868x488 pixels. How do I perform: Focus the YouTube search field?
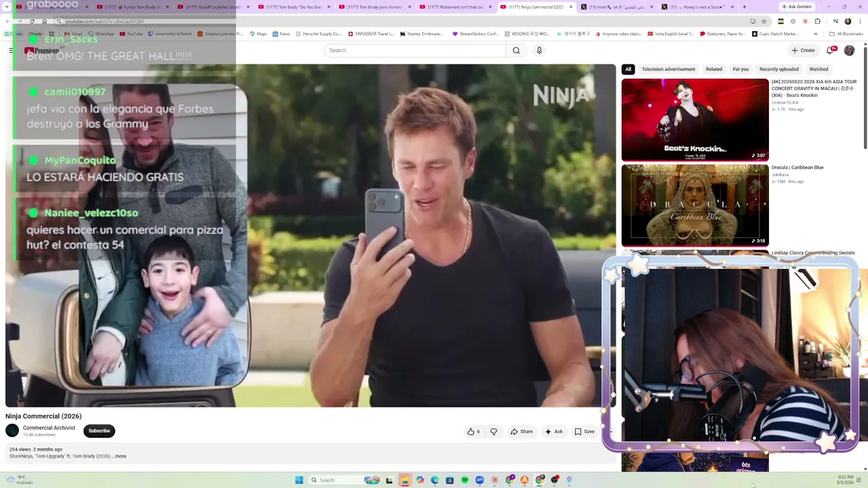tap(415, 50)
